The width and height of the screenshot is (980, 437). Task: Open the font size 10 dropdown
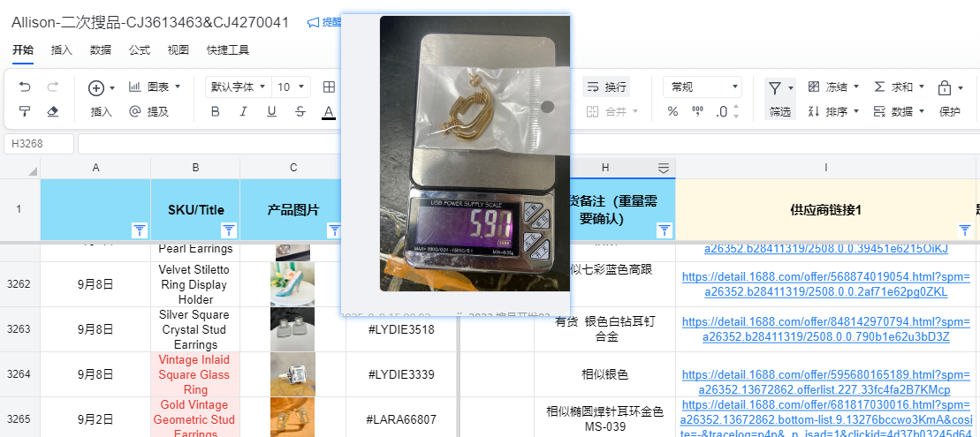pos(291,87)
